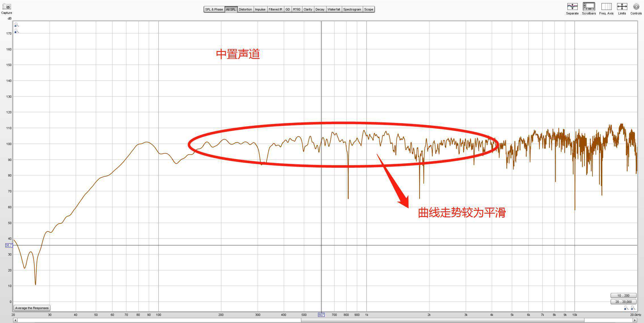Open the Controls gear icon

point(636,7)
